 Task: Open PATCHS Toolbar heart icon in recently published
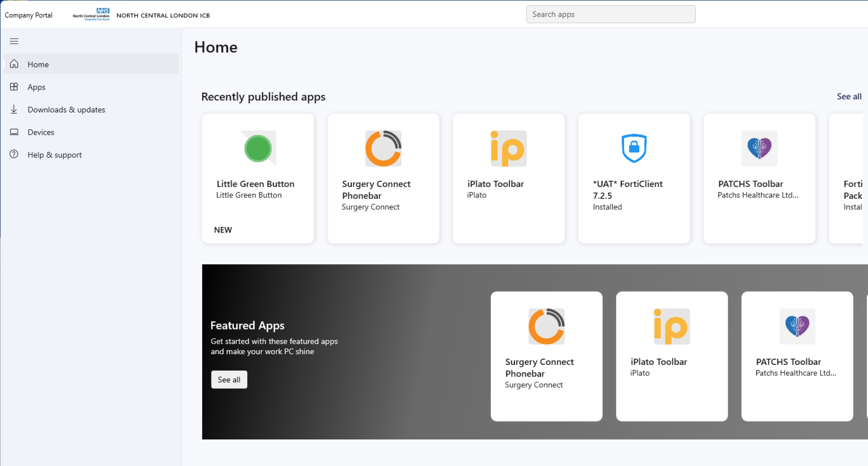tap(759, 149)
